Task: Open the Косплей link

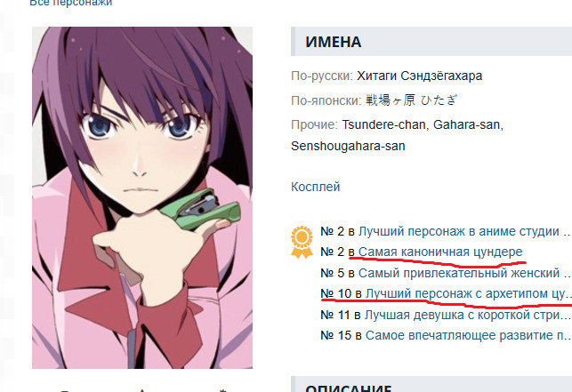Action: (x=316, y=187)
